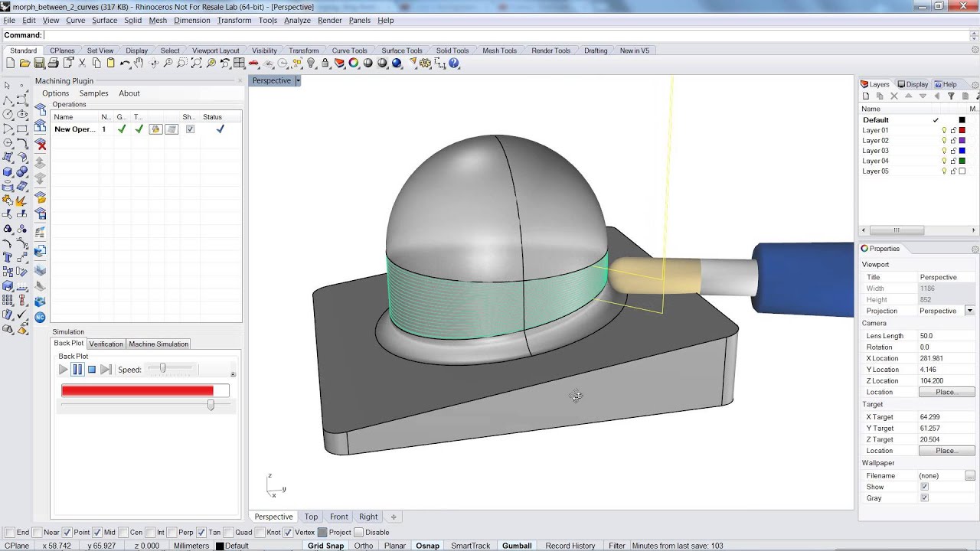
Task: Click the NC post-process icon
Action: click(41, 317)
